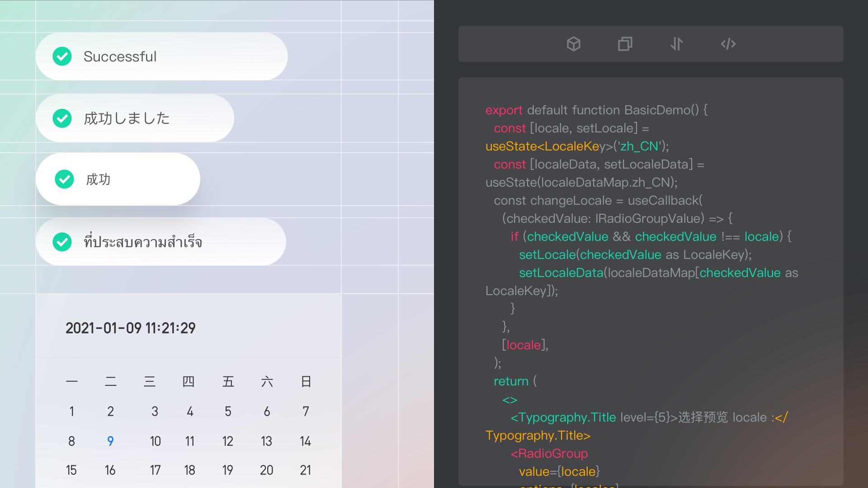Click the datetime 2021-01-09 11:21:29 header
The width and height of the screenshot is (868, 488).
[130, 328]
